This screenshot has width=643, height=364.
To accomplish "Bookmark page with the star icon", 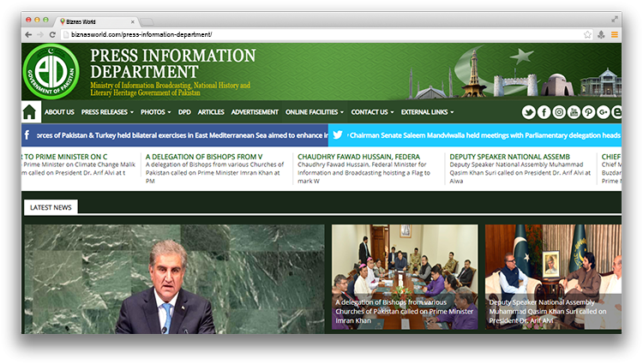I will click(x=587, y=34).
